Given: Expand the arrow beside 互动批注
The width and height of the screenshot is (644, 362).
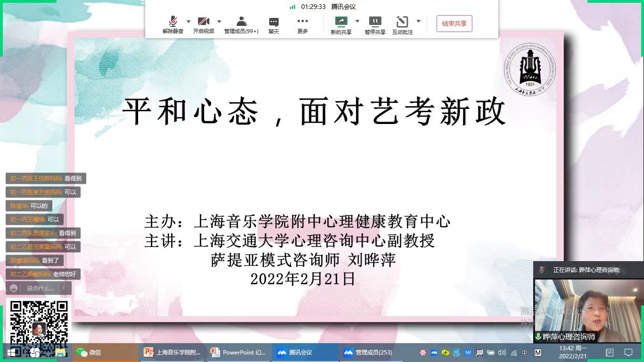Looking at the screenshot, I should [x=418, y=22].
